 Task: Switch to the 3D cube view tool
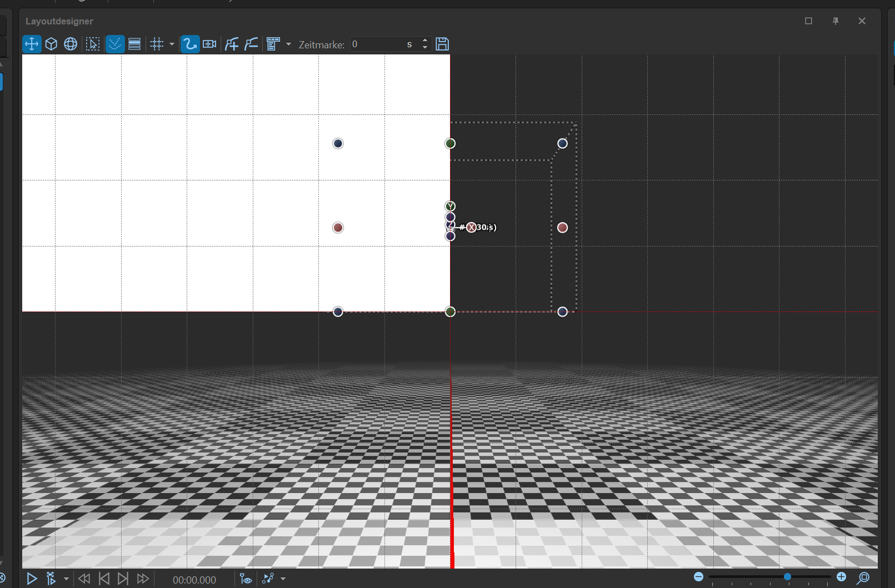coord(51,44)
